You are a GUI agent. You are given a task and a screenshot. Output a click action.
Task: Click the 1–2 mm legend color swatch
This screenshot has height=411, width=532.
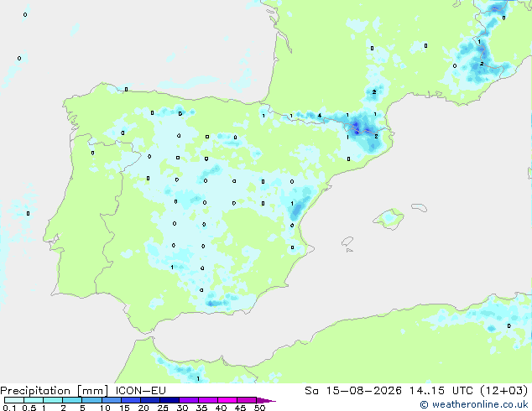53,400
